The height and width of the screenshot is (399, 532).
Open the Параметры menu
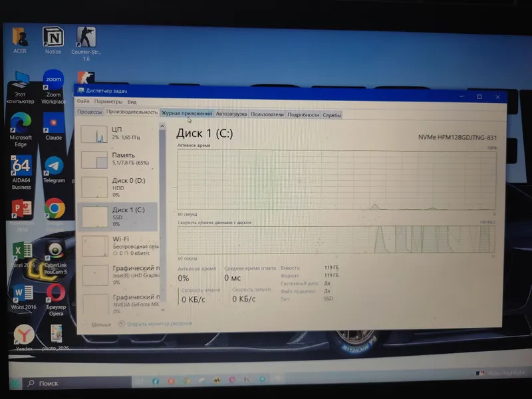click(108, 102)
